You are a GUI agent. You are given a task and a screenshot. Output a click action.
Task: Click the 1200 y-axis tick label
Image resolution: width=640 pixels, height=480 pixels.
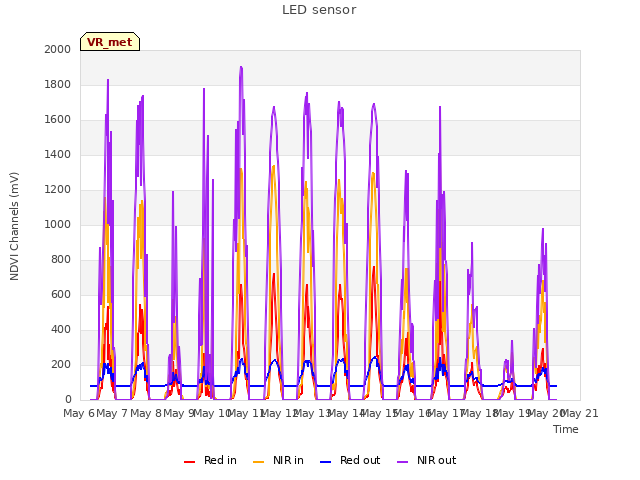click(x=58, y=189)
